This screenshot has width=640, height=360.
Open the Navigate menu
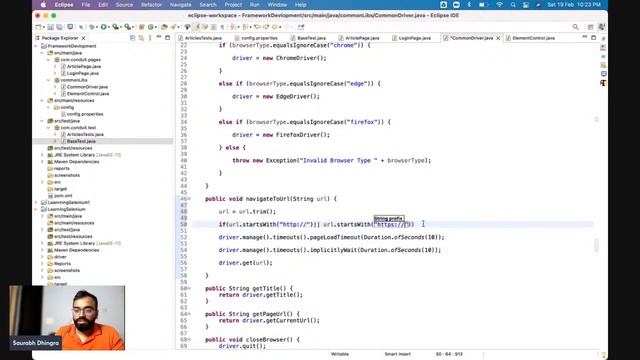180,5
